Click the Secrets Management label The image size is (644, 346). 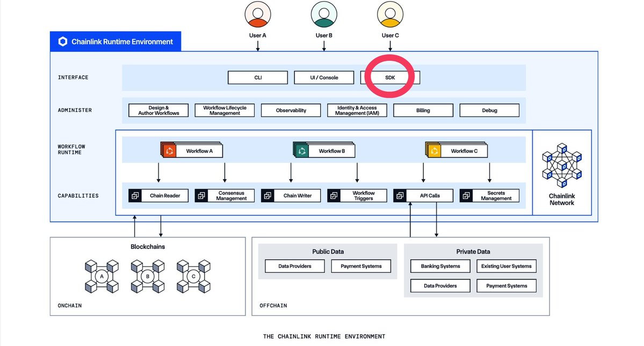click(x=496, y=196)
